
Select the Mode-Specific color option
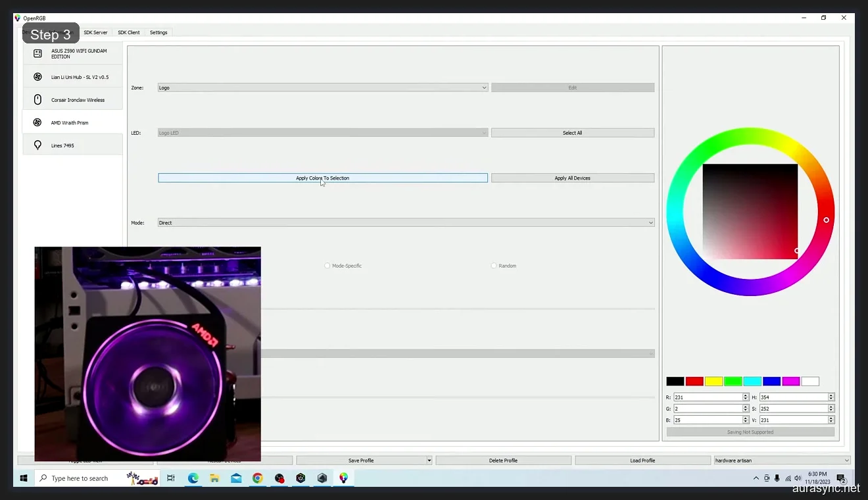coord(327,265)
